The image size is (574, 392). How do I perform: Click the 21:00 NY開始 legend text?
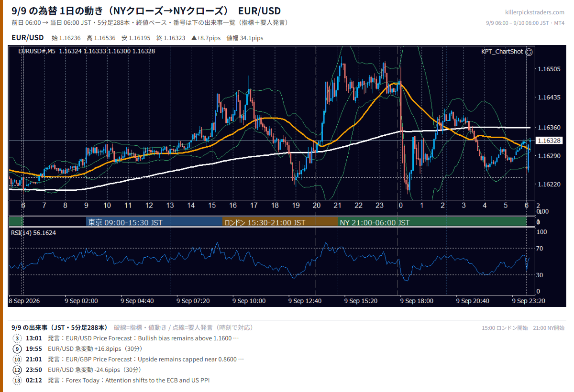click(x=549, y=328)
